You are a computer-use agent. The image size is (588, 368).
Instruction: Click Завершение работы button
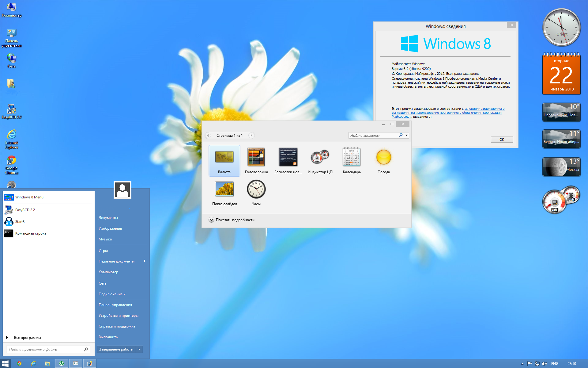(116, 349)
